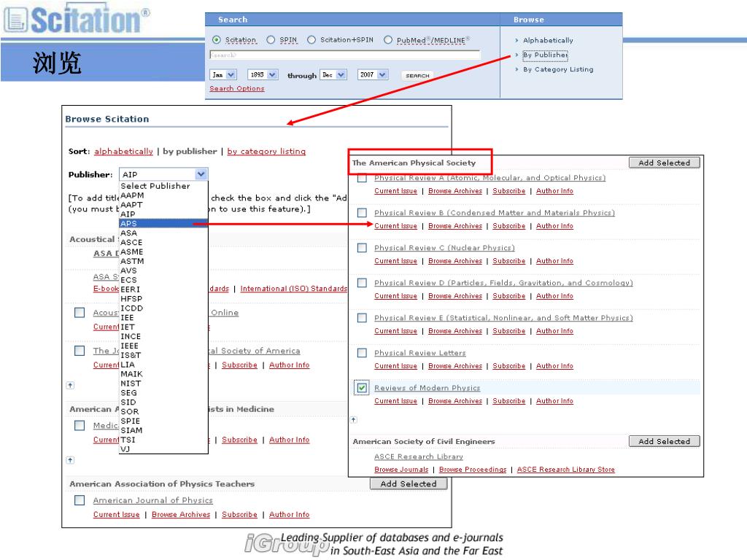Choose SPIE in publisher list
This screenshot has width=747, height=560.
pos(163,421)
